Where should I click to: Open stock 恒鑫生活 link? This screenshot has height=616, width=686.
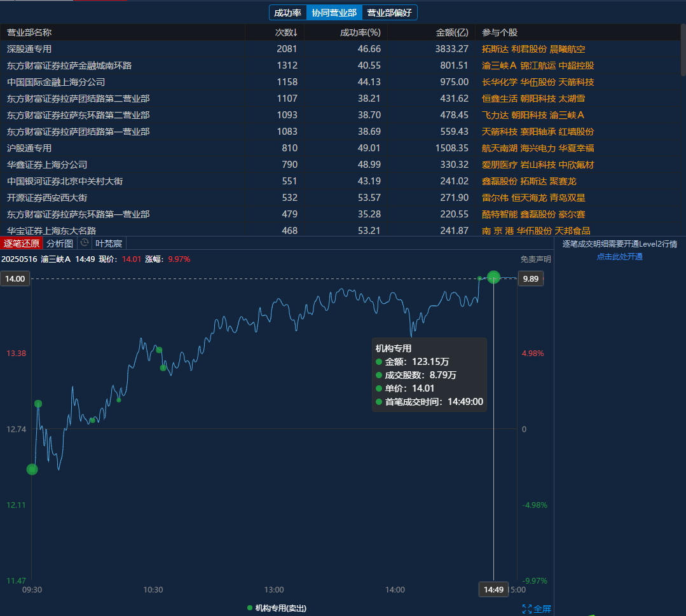tap(500, 99)
